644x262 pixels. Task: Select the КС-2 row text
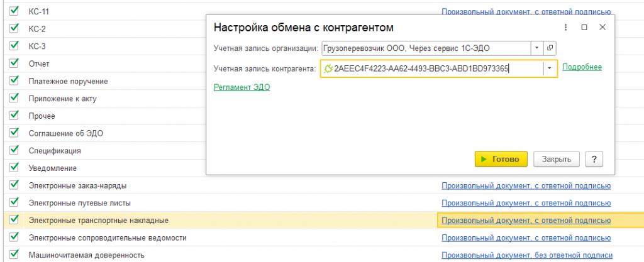tap(37, 29)
